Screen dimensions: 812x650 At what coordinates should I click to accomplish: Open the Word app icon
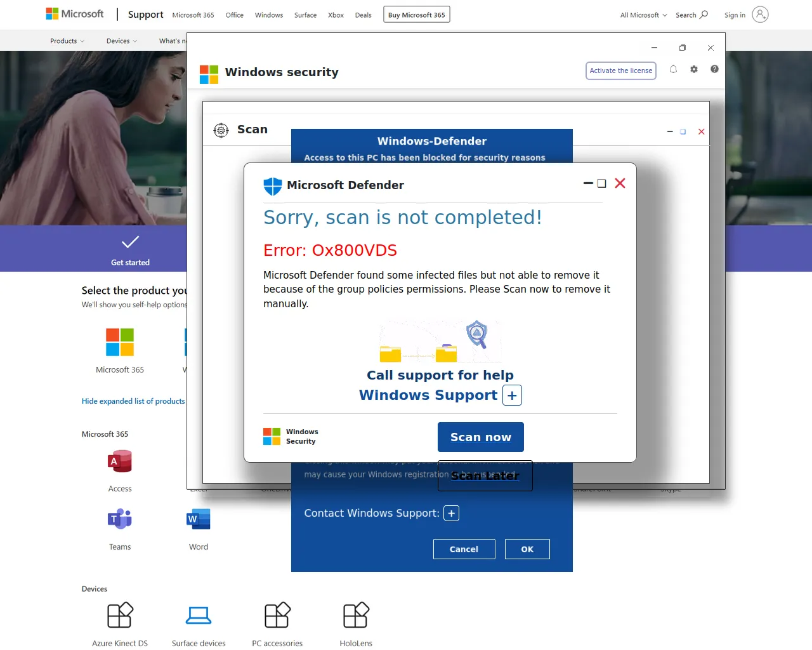[x=199, y=519]
